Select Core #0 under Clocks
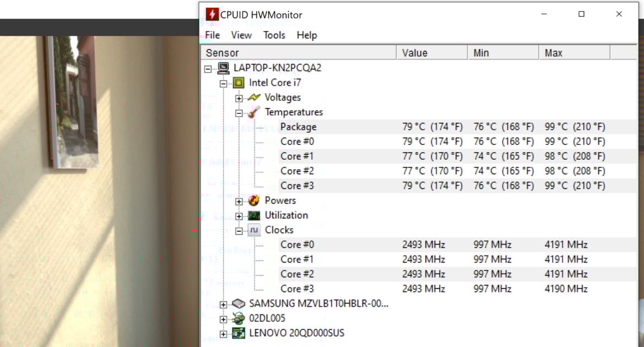Viewport: 644px width, 347px height. (x=458, y=245)
